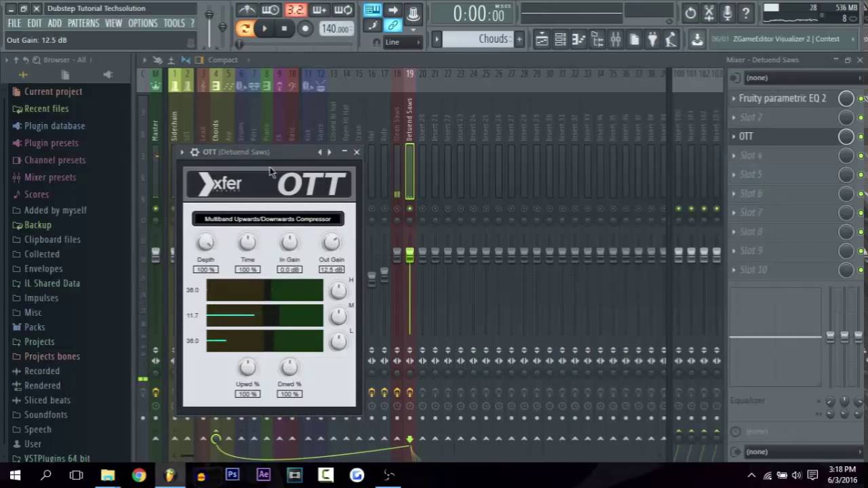The image size is (868, 488).
Task: Open the OPTIONS menu
Action: tap(142, 23)
